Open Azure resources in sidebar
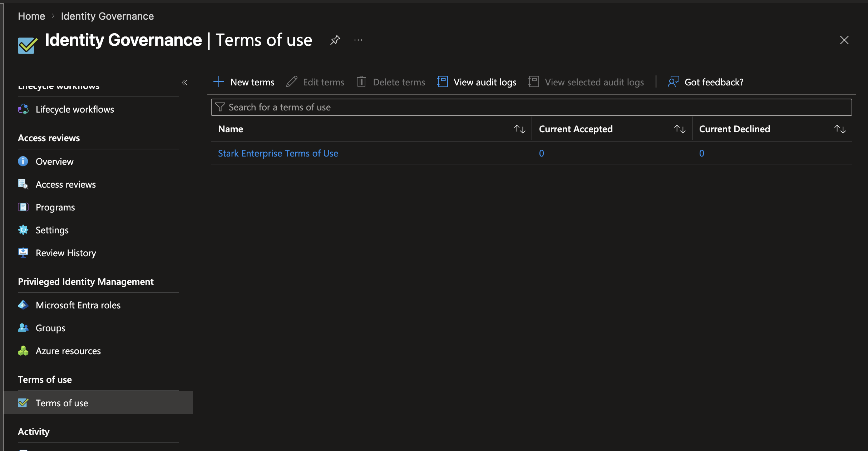The width and height of the screenshot is (868, 451). (x=68, y=351)
